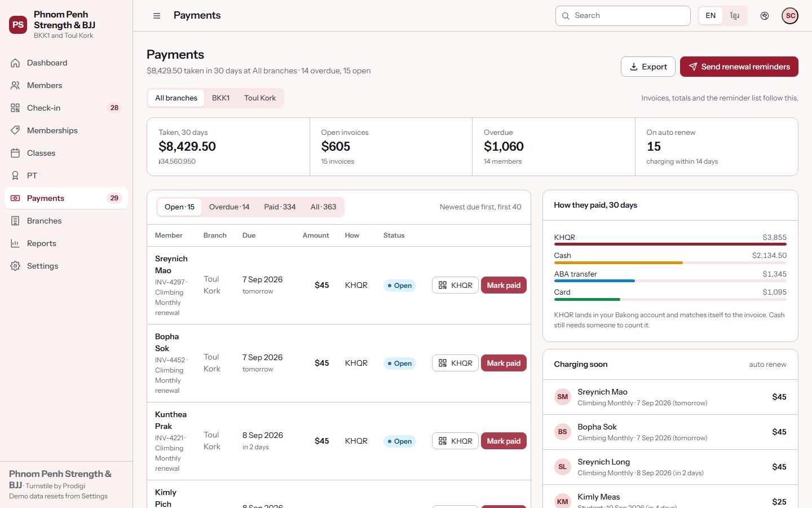
Task: Open the Check-in QR icon in the sidebar
Action: coord(15,108)
